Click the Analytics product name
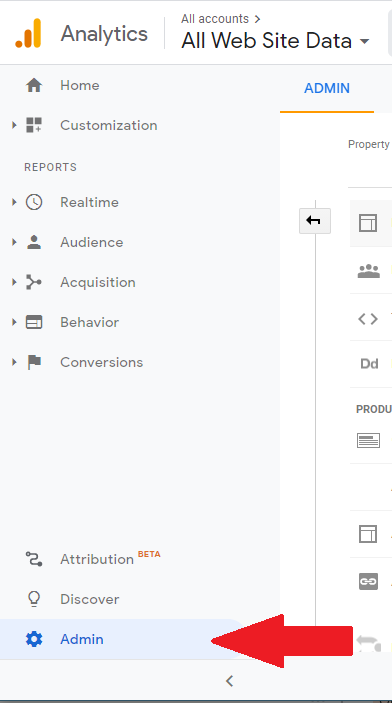Viewport: 392px width, 703px height. click(104, 34)
